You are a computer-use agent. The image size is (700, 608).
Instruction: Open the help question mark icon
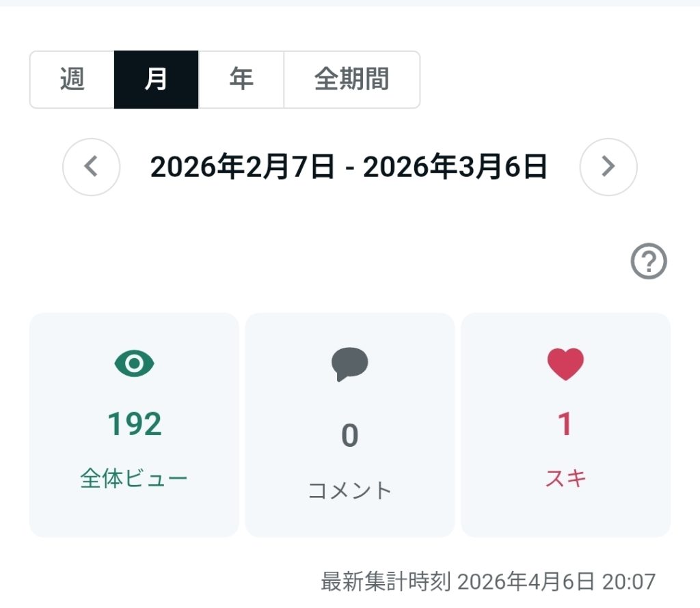point(648,262)
